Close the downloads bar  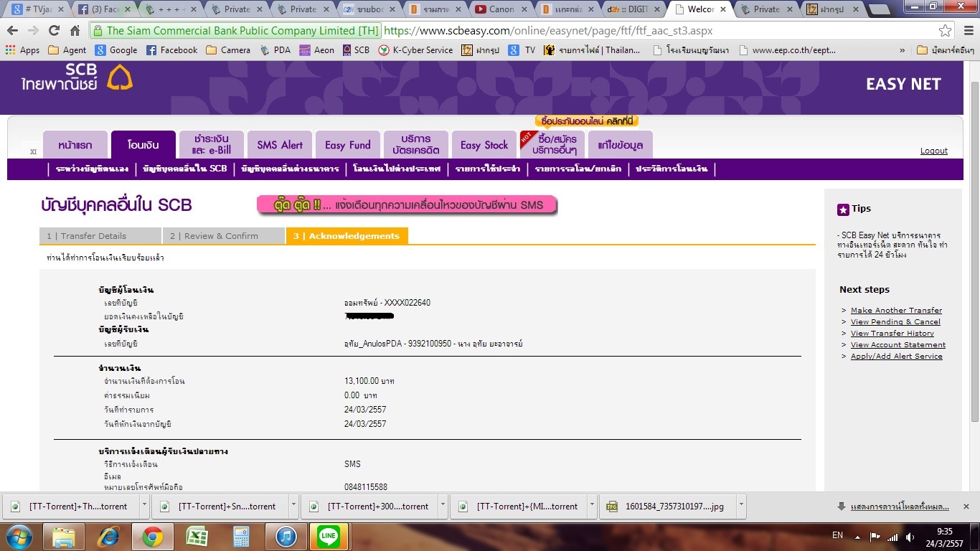point(966,506)
